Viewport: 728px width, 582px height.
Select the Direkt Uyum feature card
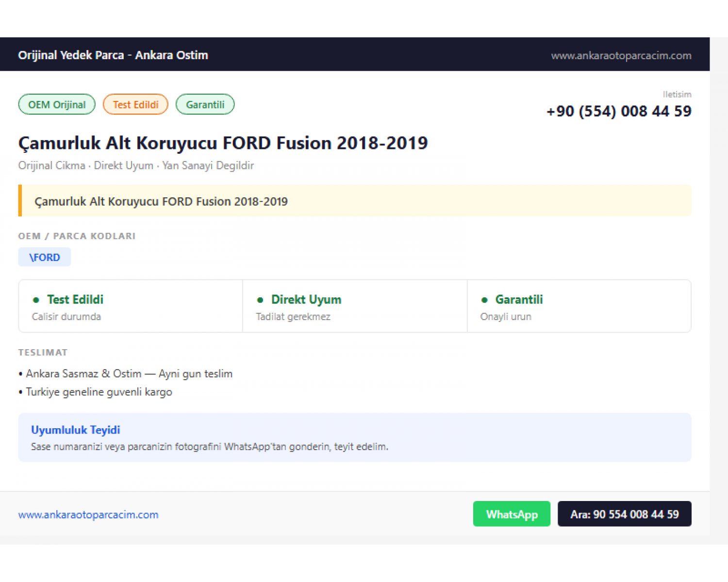coord(355,306)
